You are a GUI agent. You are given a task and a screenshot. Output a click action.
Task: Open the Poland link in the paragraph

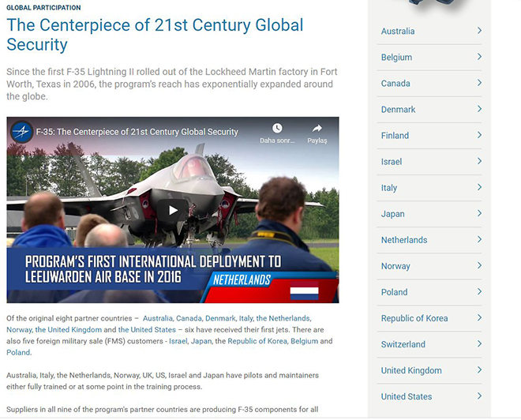(18, 352)
